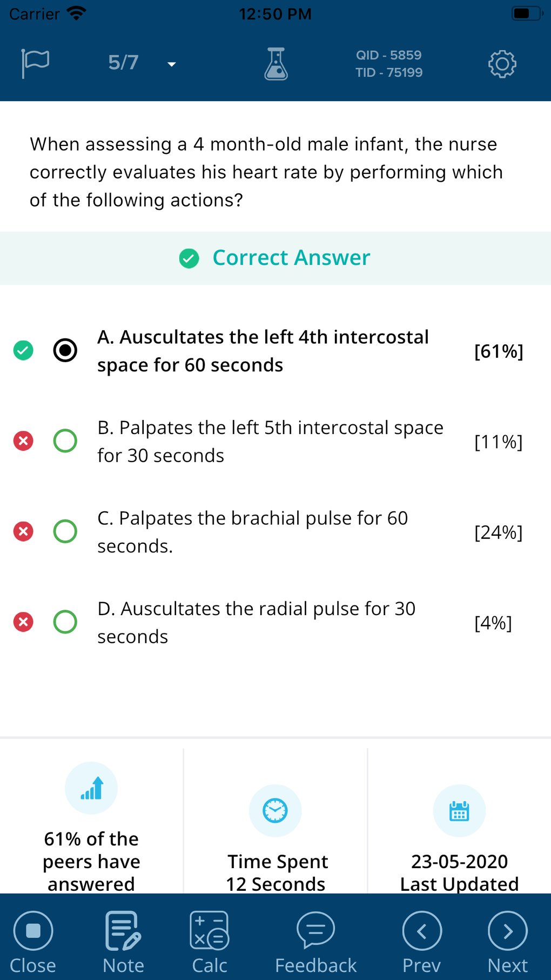Open the Calc calculator
The width and height of the screenshot is (551, 980).
(x=210, y=941)
